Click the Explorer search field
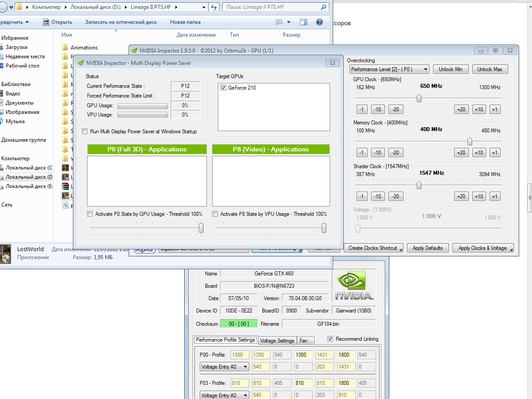 click(x=275, y=7)
